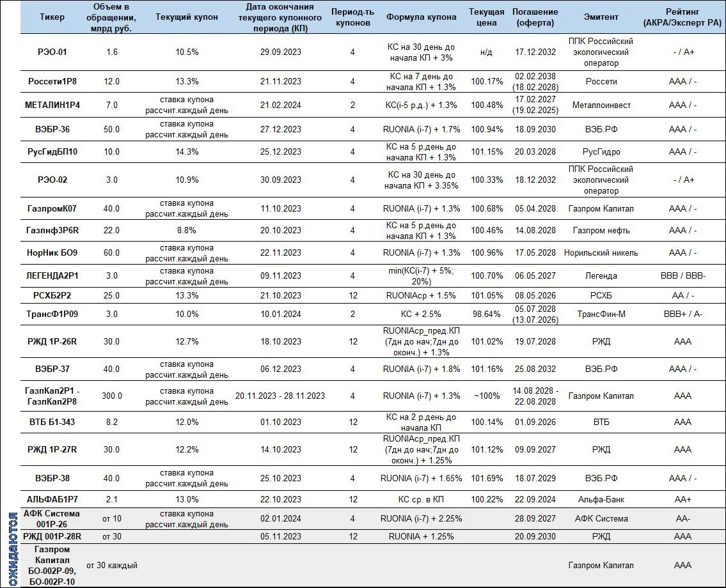The image size is (726, 588).
Task: Click the 'Россети1Р8' ticker cell
Action: (x=52, y=81)
